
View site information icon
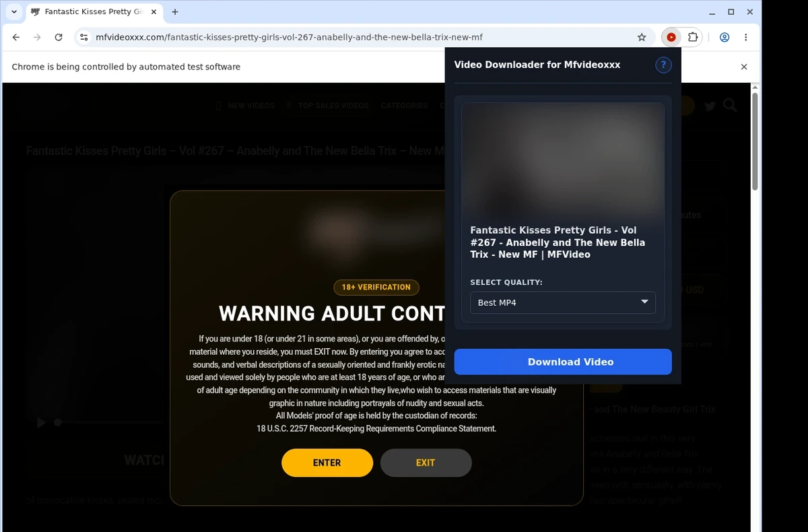84,37
